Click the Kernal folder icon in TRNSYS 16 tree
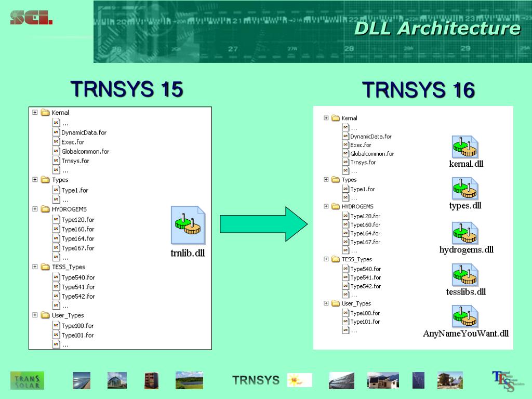Screen dimensions: 532x399 click(336, 118)
